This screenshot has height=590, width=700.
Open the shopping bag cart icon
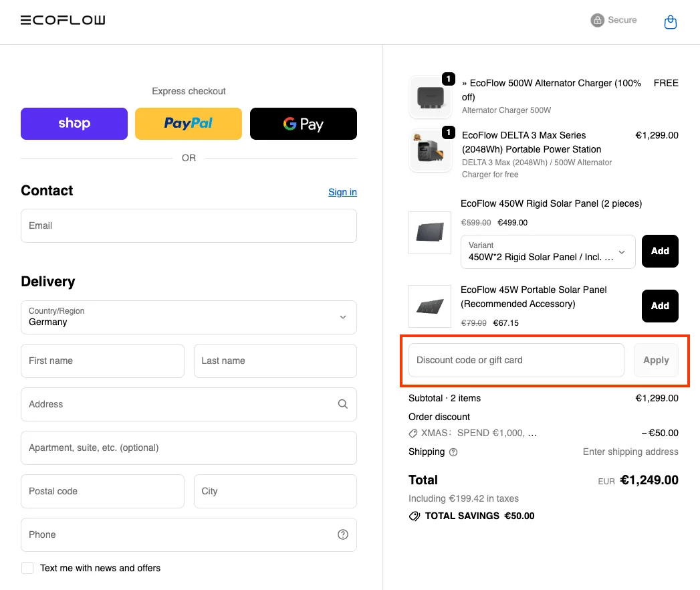670,22
